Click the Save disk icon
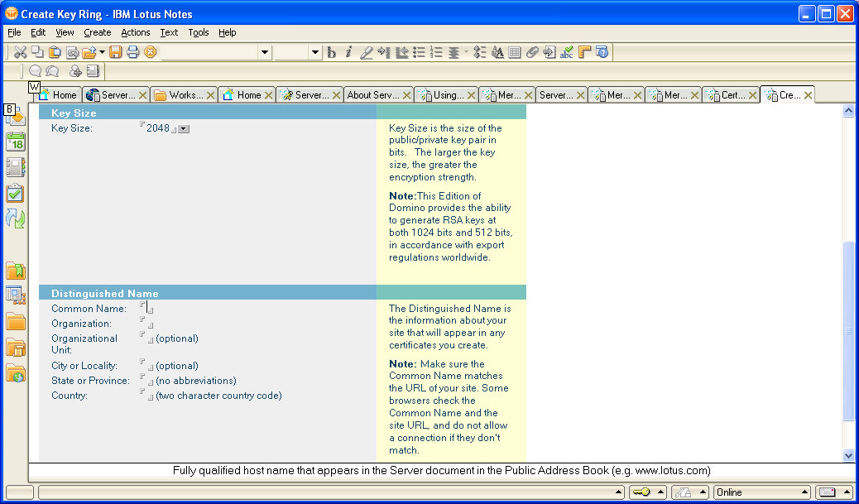 116,52
